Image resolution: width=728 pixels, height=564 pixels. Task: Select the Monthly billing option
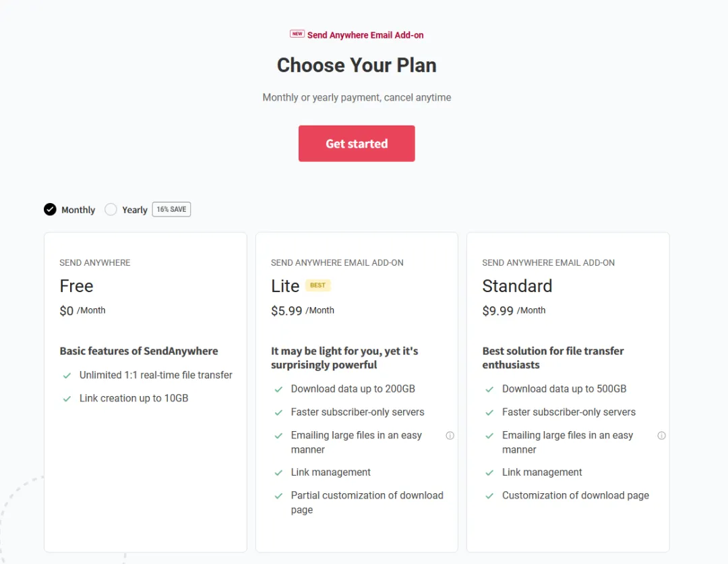(51, 209)
